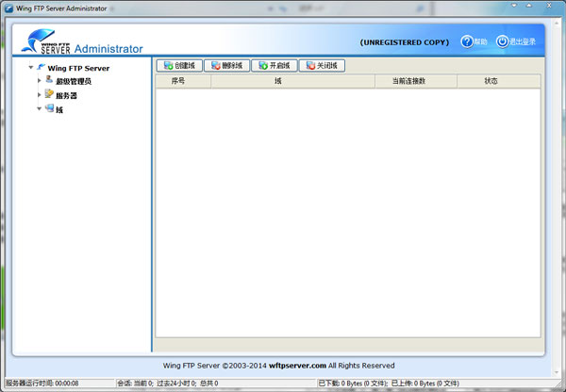Click the 状态 column header
The width and height of the screenshot is (566, 392).
(499, 81)
